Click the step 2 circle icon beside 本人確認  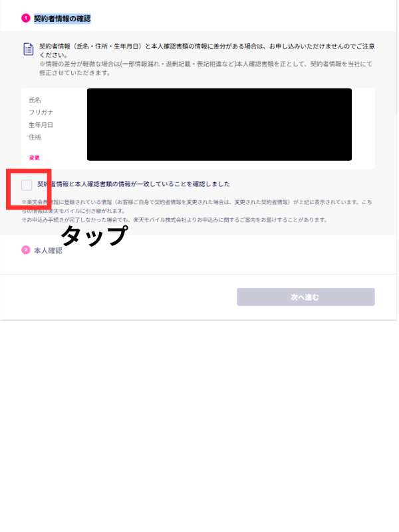tap(26, 250)
